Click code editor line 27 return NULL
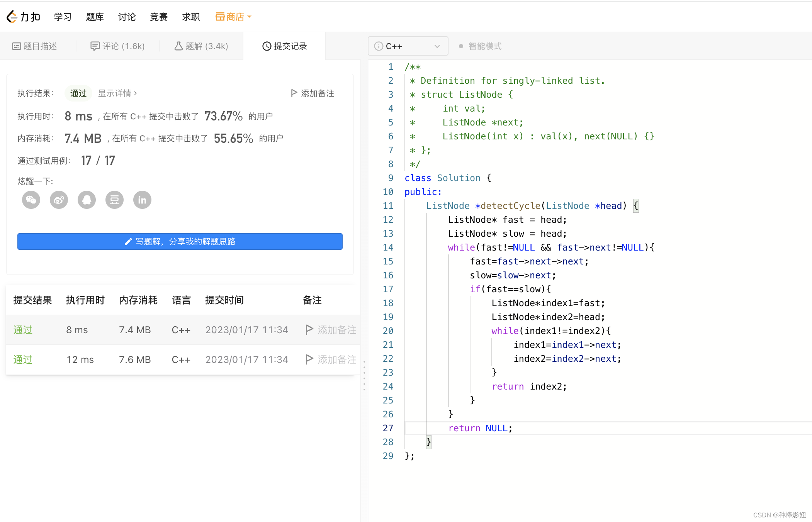This screenshot has height=522, width=812. [x=480, y=428]
